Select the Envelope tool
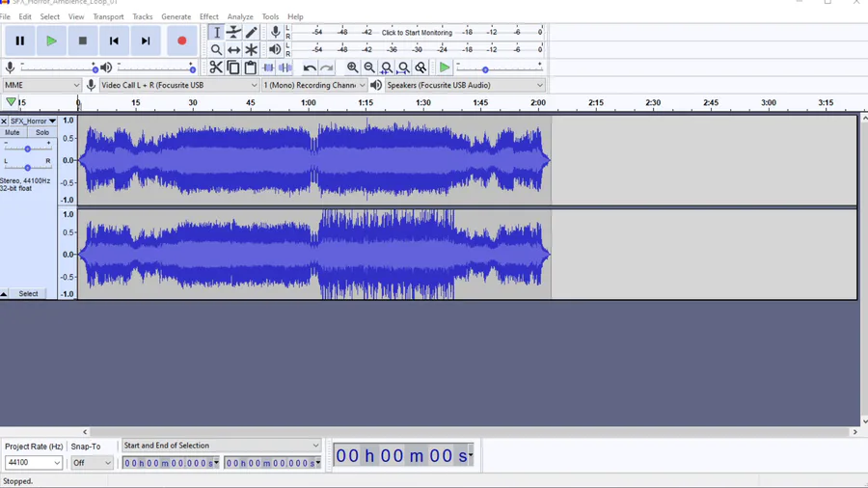The width and height of the screenshot is (868, 488). tap(234, 33)
